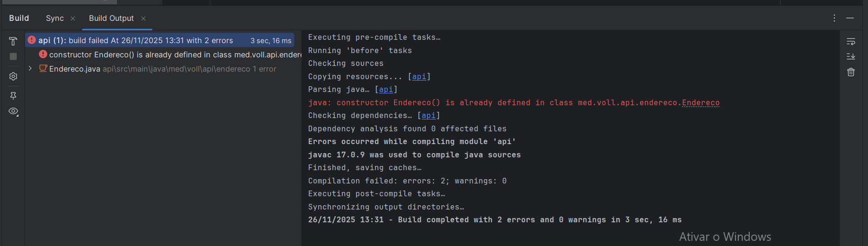The image size is (868, 246).
Task: Close the Build Output tab
Action: click(143, 18)
